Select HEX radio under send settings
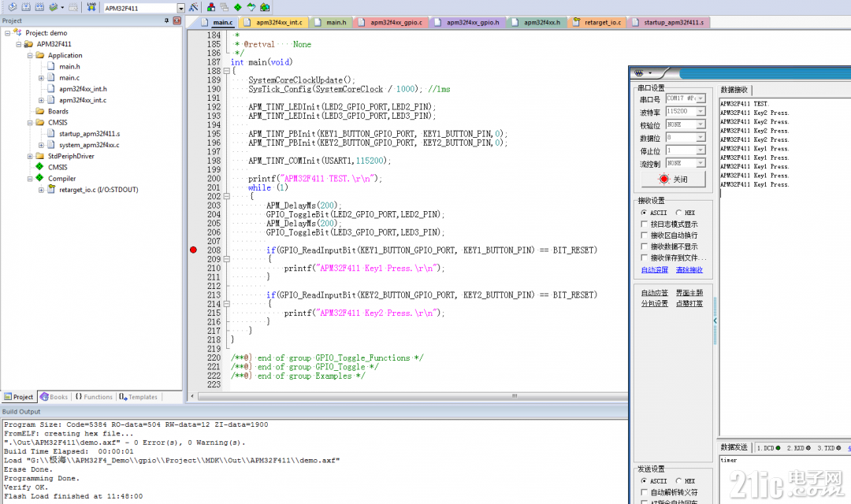This screenshot has width=851, height=504. click(678, 480)
